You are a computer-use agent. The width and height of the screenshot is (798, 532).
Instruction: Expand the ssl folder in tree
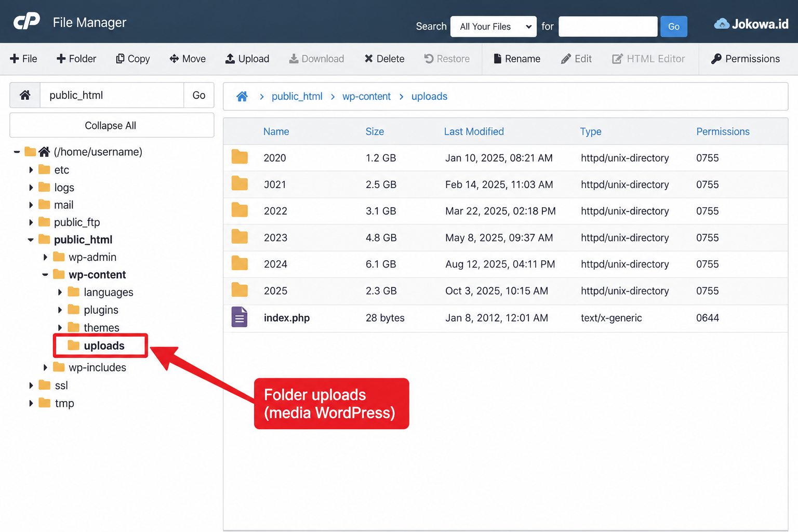click(31, 385)
